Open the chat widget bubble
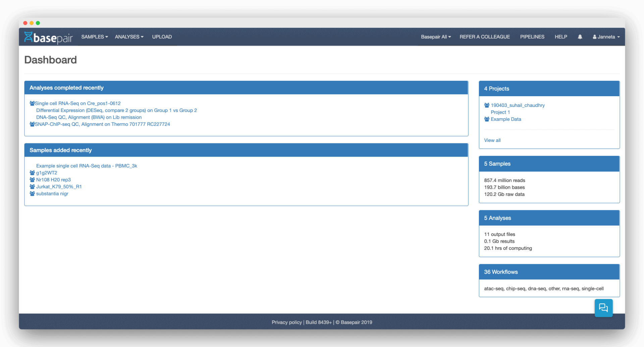The height and width of the screenshot is (347, 644). pyautogui.click(x=603, y=308)
